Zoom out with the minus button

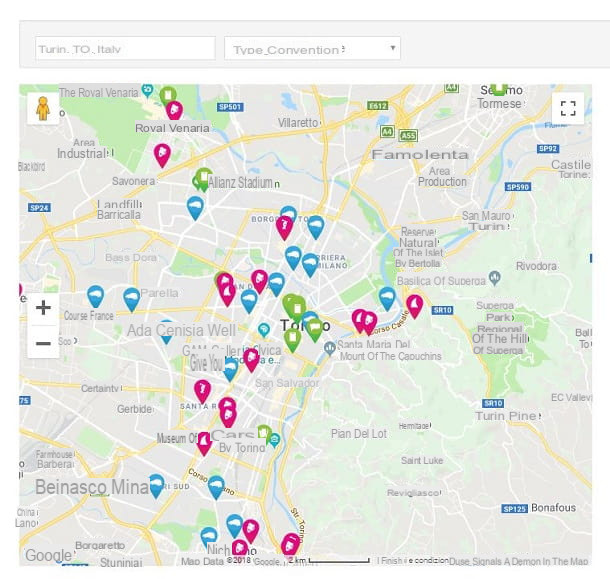click(x=43, y=343)
